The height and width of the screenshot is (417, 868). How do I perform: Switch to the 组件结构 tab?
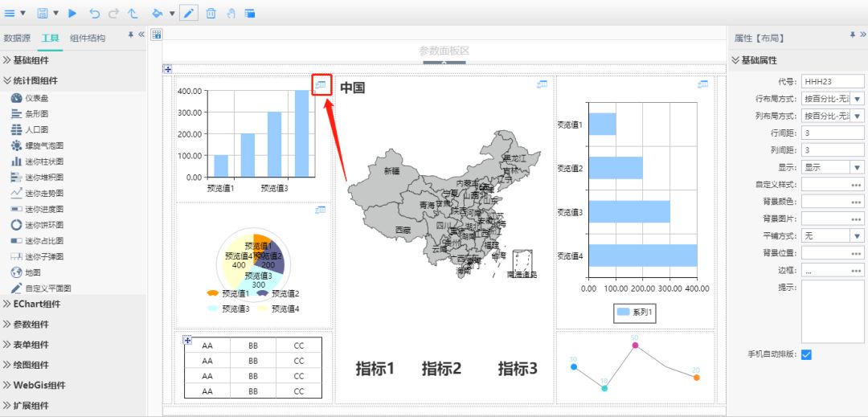pos(87,38)
